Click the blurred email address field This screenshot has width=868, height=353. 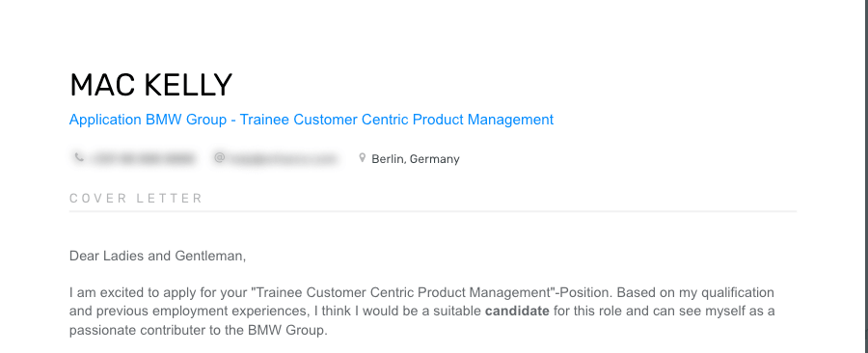click(283, 159)
